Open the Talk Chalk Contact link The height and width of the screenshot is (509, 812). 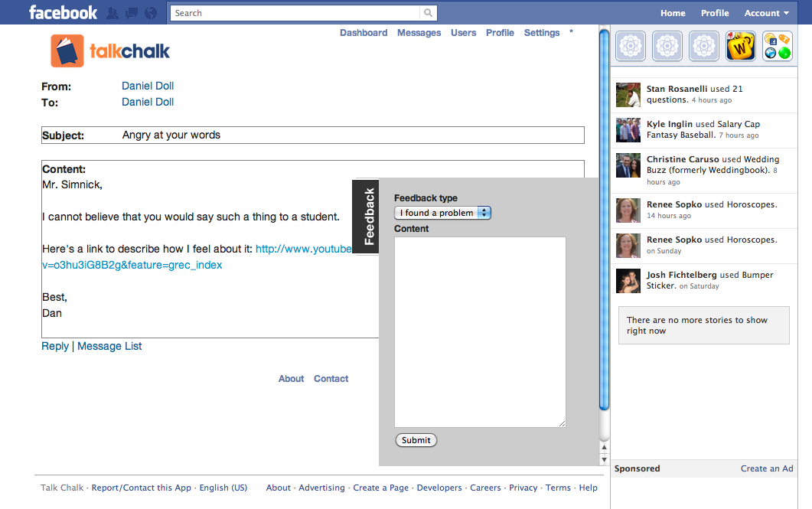(x=331, y=379)
